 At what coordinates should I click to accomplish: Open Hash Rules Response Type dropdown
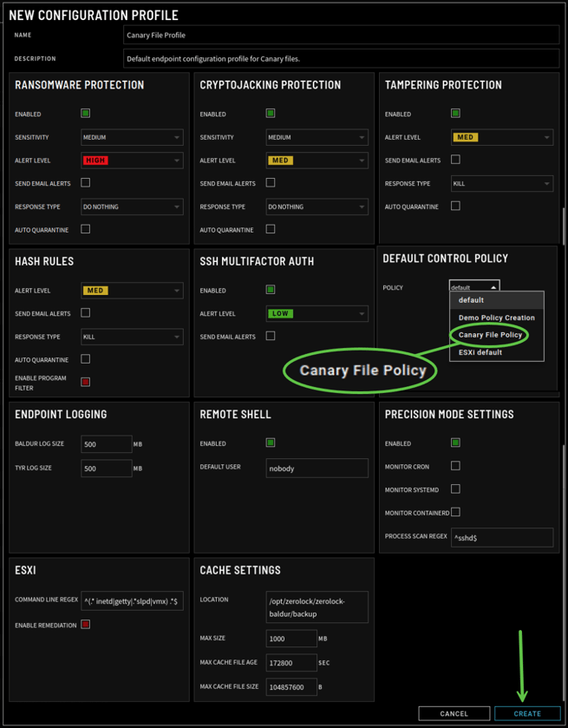click(x=133, y=337)
